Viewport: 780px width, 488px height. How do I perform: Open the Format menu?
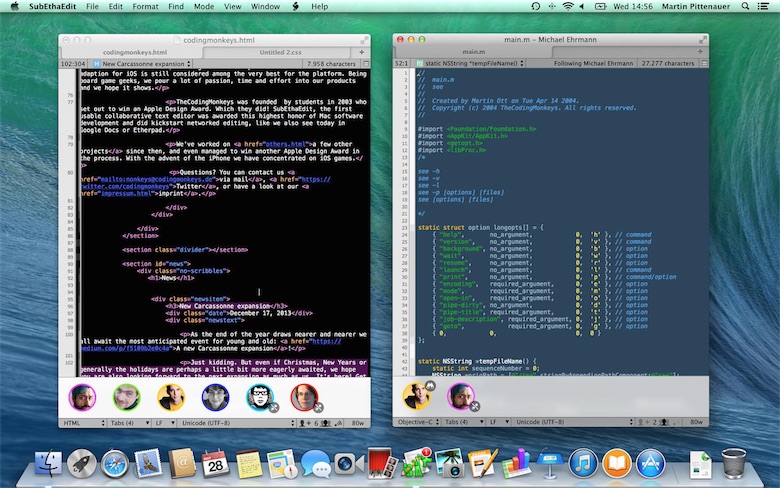tap(145, 6)
